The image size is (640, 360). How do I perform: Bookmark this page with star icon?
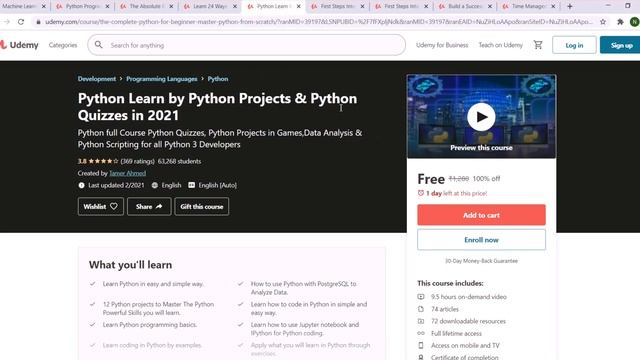pos(603,22)
